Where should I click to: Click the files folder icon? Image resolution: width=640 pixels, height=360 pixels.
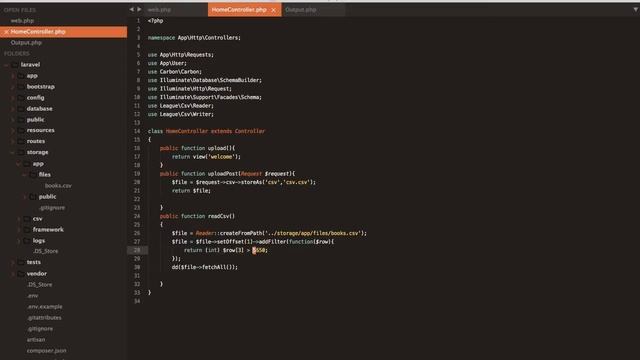click(x=33, y=174)
